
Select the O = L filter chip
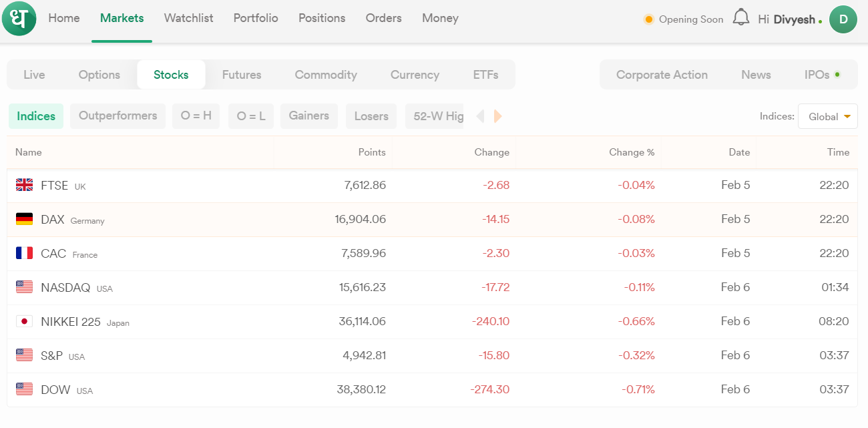pyautogui.click(x=251, y=116)
